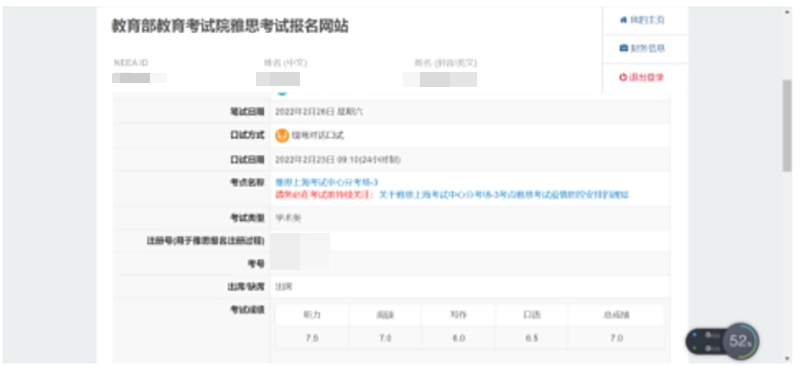Click the 口试方式 row label

tap(247, 135)
